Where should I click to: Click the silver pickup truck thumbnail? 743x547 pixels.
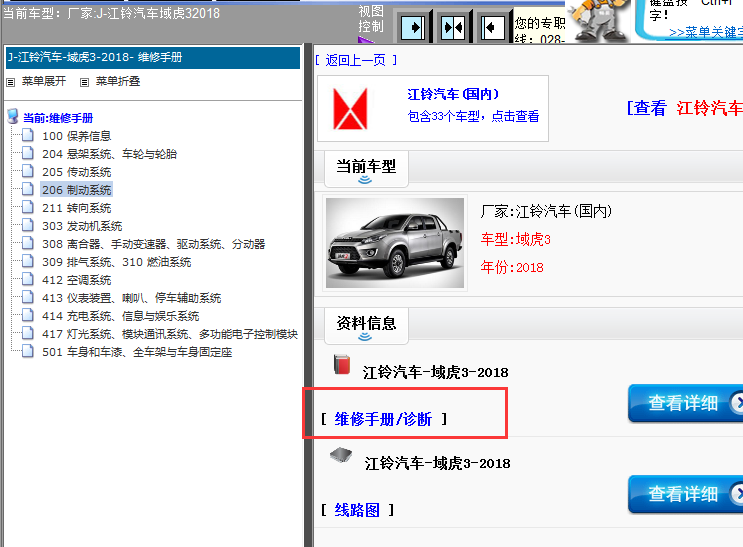point(395,243)
